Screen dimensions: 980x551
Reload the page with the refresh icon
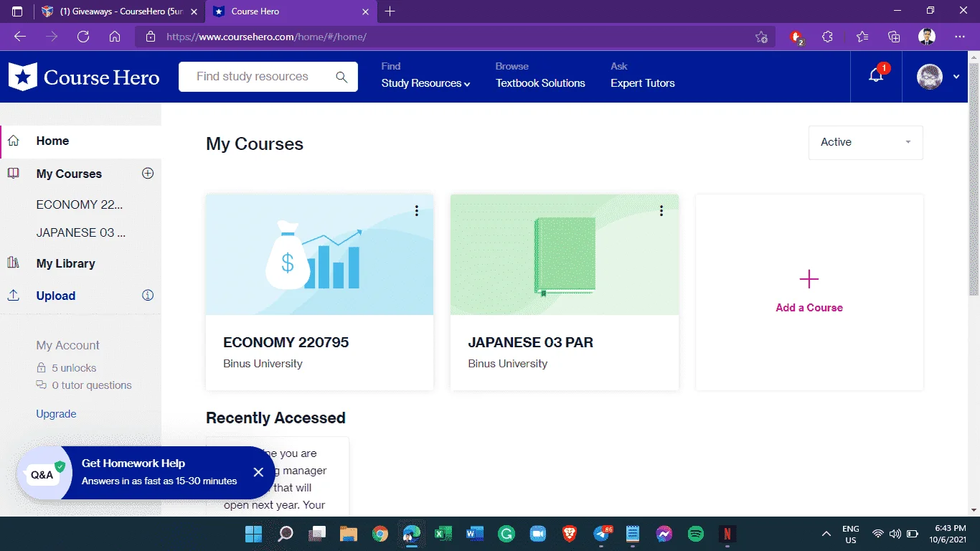pos(83,37)
